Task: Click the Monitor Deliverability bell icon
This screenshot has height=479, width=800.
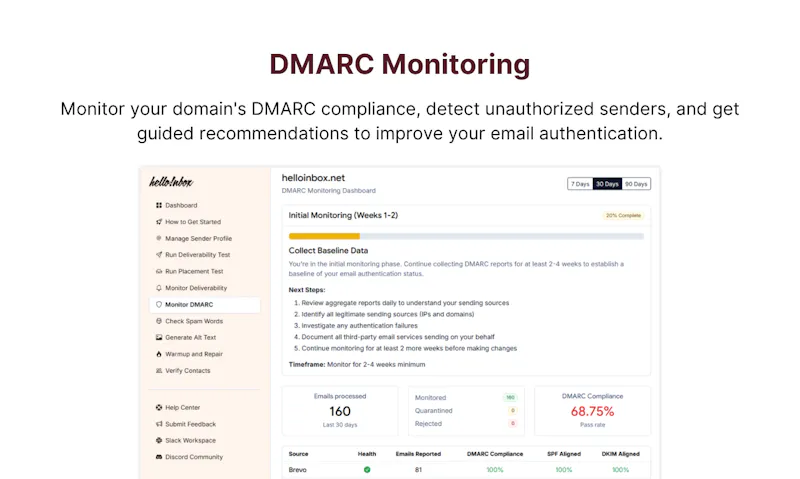Action: tap(159, 288)
